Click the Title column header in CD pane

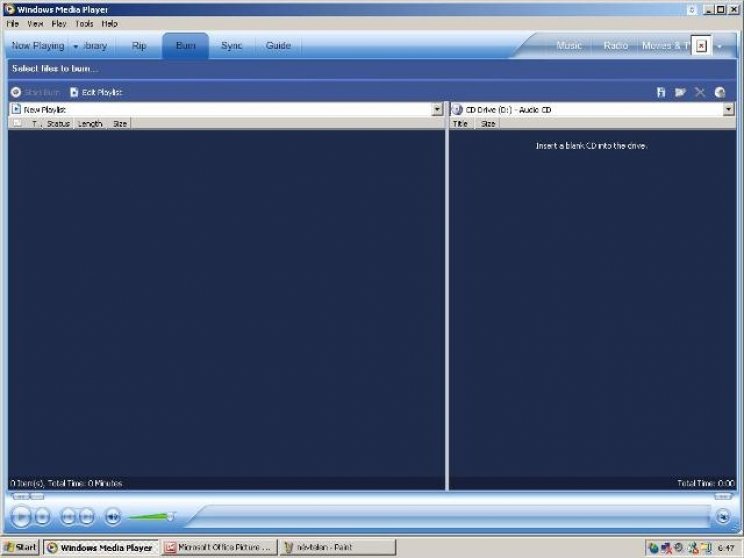pos(460,124)
